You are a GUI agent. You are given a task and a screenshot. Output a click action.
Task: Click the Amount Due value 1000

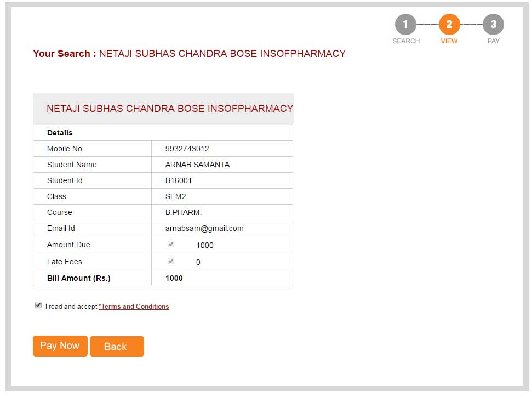click(x=205, y=245)
